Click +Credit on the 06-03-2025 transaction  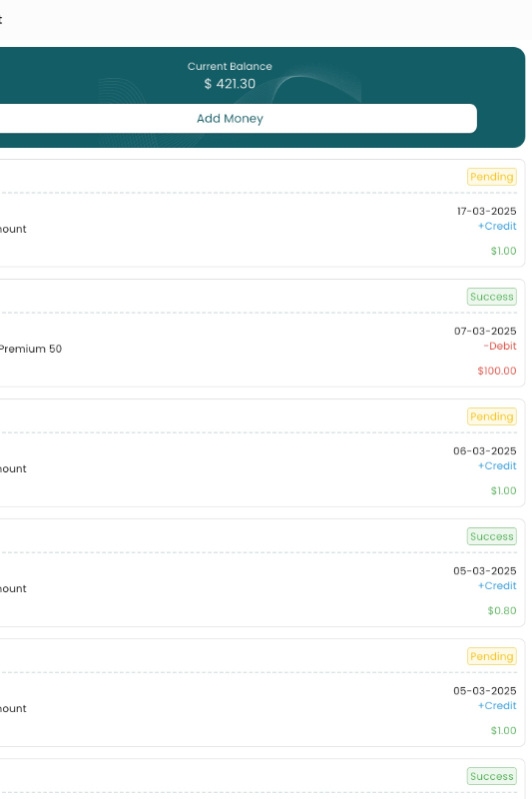click(x=497, y=465)
